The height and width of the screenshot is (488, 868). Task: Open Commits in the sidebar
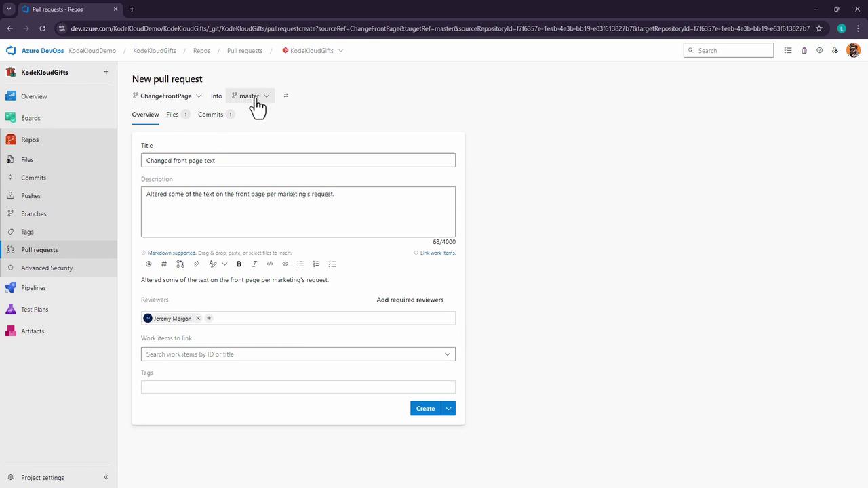pyautogui.click(x=58, y=178)
